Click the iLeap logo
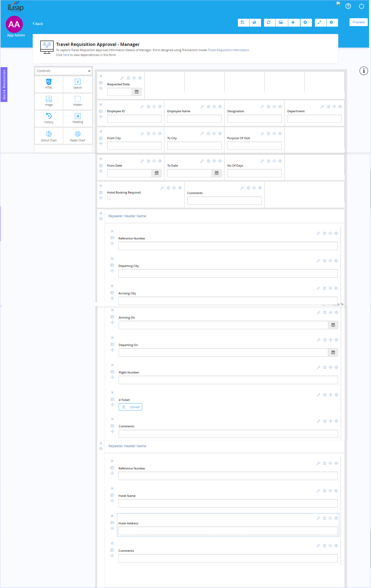Viewport: 371px width, 588px height. coord(16,7)
